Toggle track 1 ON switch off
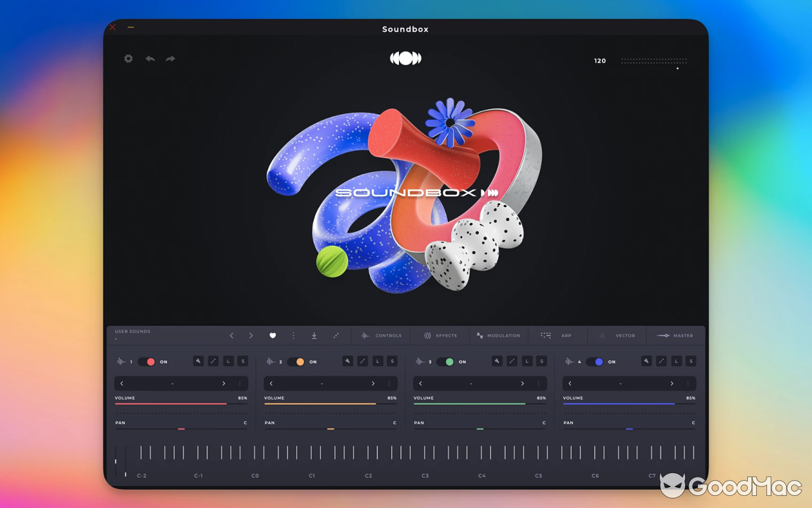 pos(146,362)
